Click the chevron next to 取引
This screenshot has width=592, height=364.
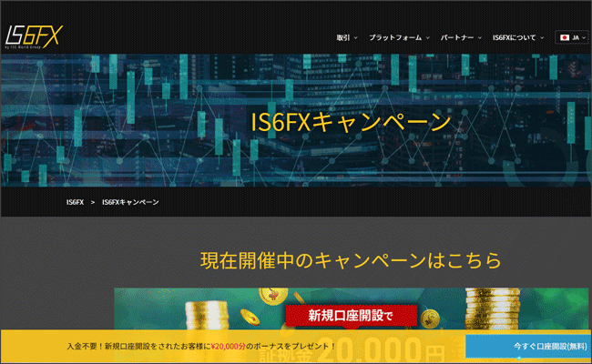click(355, 38)
